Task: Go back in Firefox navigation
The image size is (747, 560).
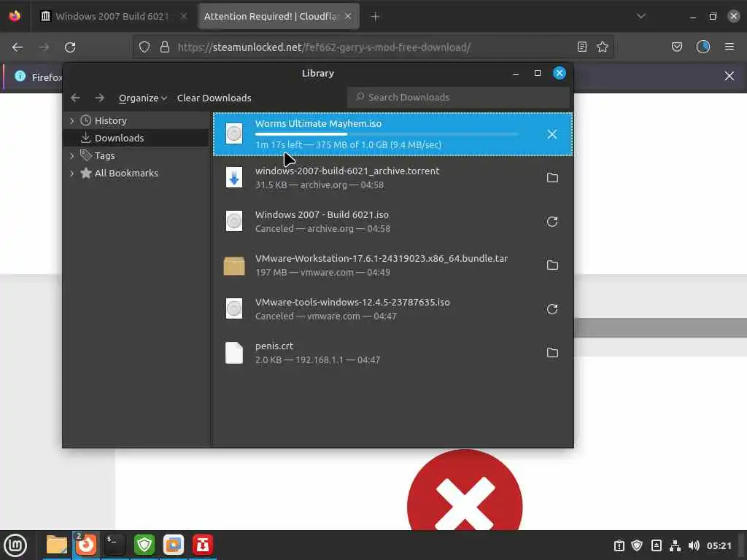Action: tap(18, 47)
